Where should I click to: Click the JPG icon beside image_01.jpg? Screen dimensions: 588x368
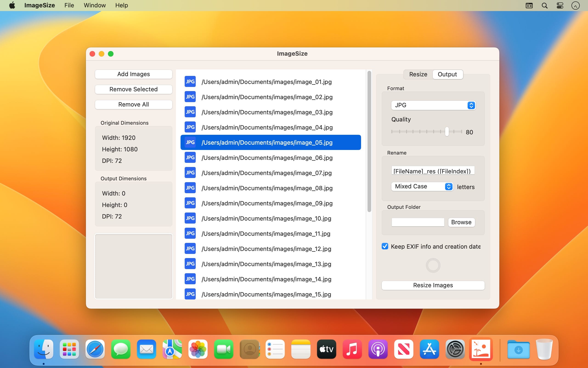(x=190, y=82)
